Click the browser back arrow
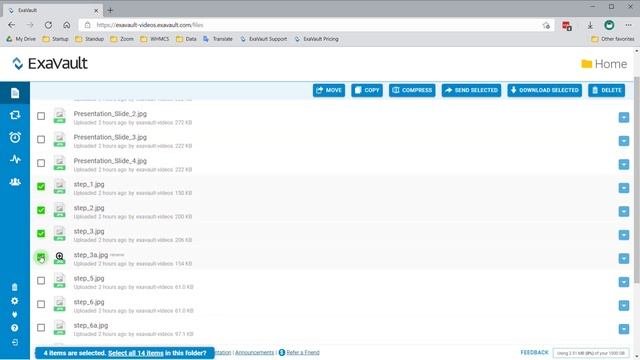Viewport: 640px width, 360px height. [11, 25]
